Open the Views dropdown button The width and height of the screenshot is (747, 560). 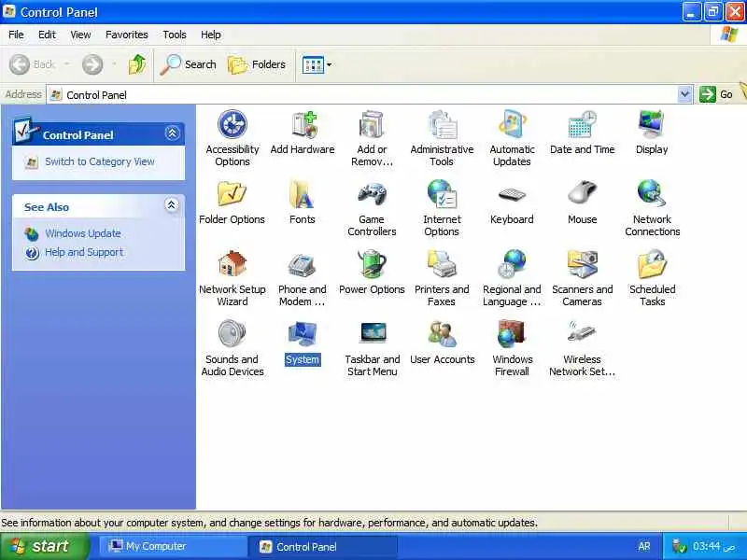click(x=317, y=64)
